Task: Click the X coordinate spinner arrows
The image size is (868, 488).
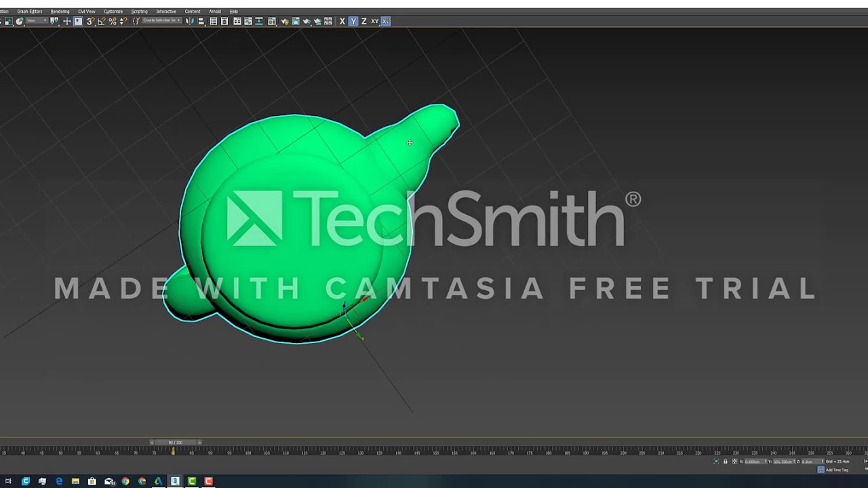Action: [766, 462]
